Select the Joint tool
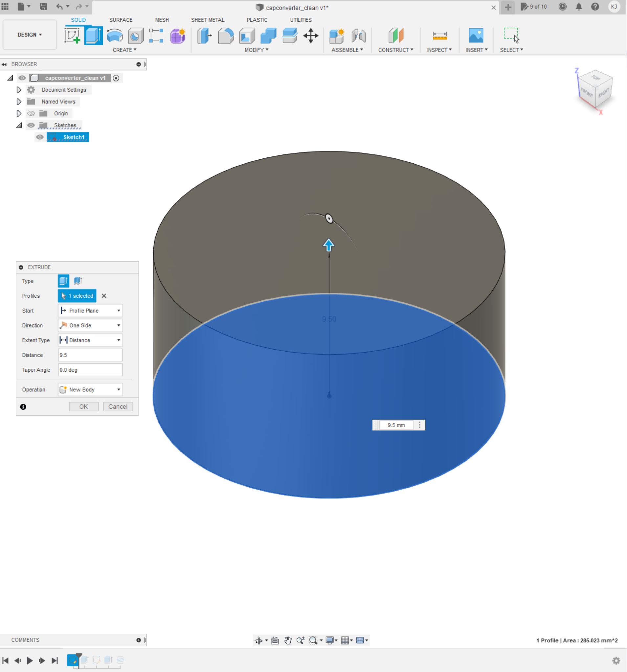This screenshot has height=672, width=627. coord(358,35)
